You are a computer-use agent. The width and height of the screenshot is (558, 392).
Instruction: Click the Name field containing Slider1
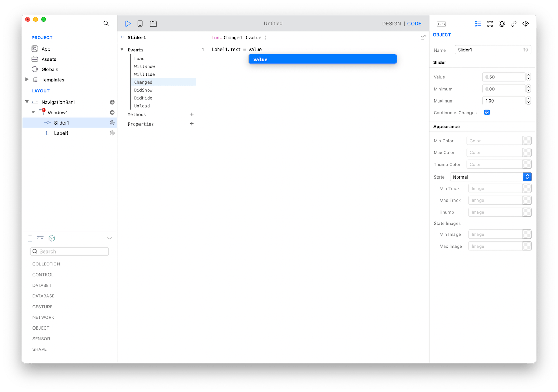(x=493, y=50)
